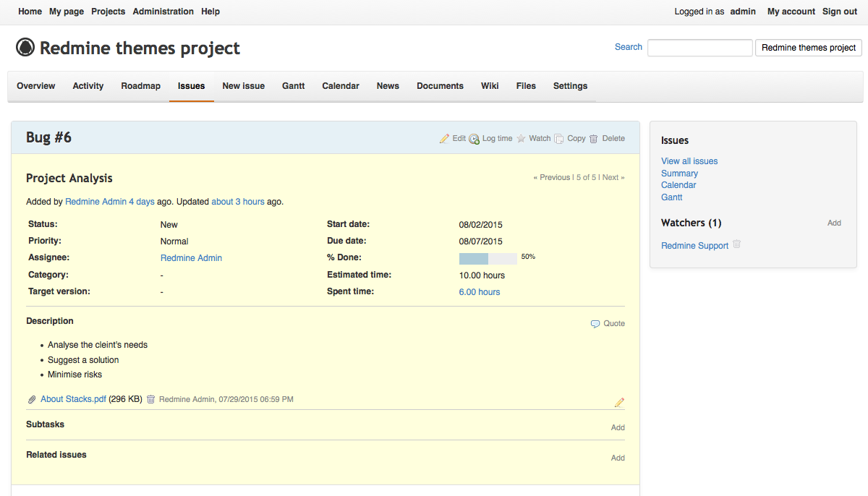Viewport: 868px width, 496px height.
Task: Open the Overview tab
Action: [36, 86]
